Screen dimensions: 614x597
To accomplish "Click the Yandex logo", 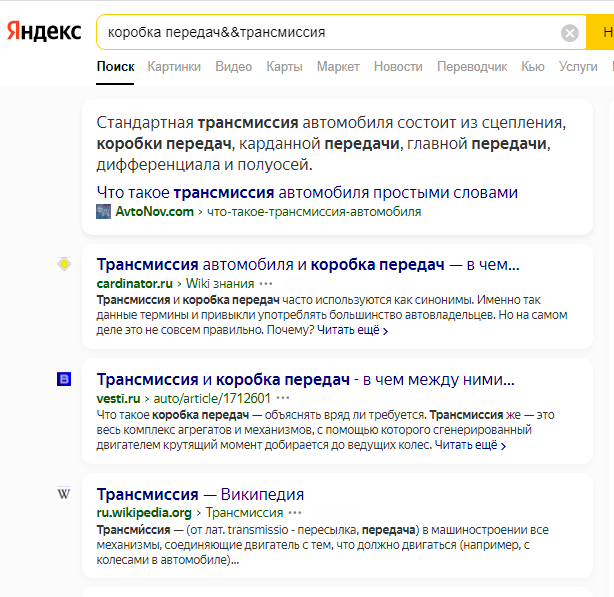I will point(44,31).
